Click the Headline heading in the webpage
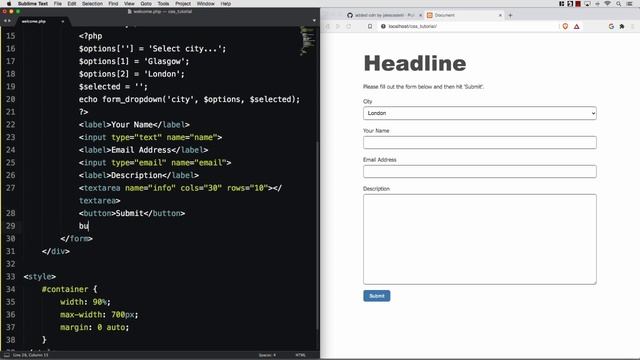 (415, 63)
